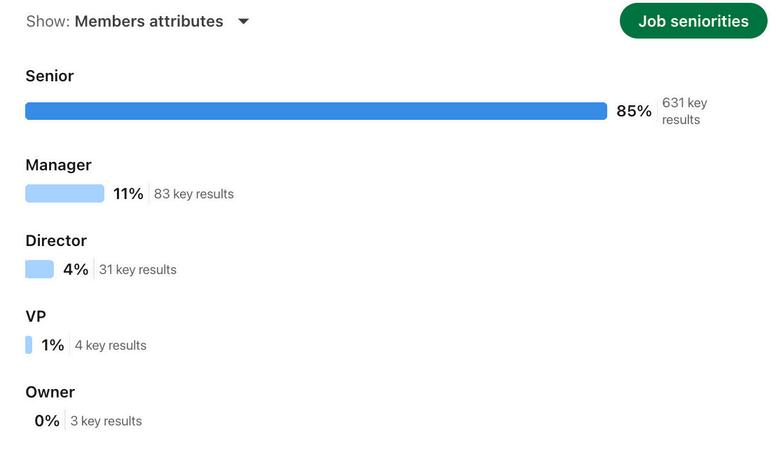776x450 pixels.
Task: Select the Owner category heading
Action: click(x=50, y=392)
